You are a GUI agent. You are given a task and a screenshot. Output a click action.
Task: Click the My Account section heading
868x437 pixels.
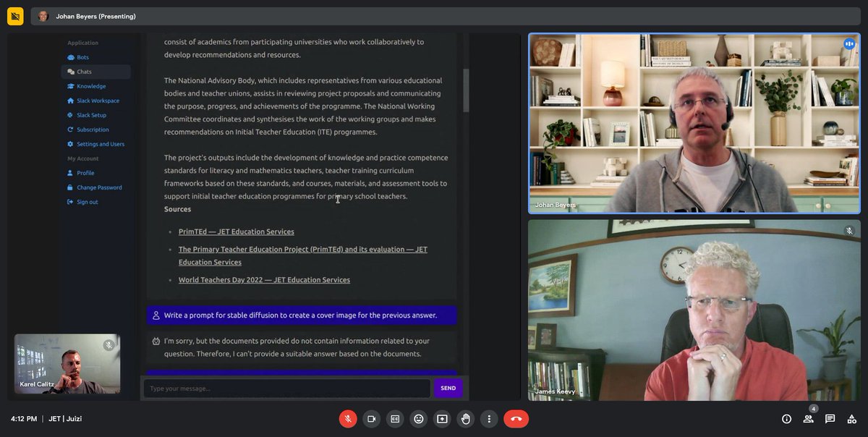coord(83,158)
